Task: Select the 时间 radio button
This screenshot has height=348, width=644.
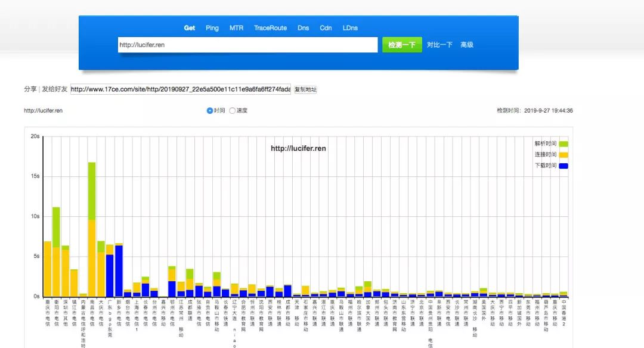Action: point(209,110)
